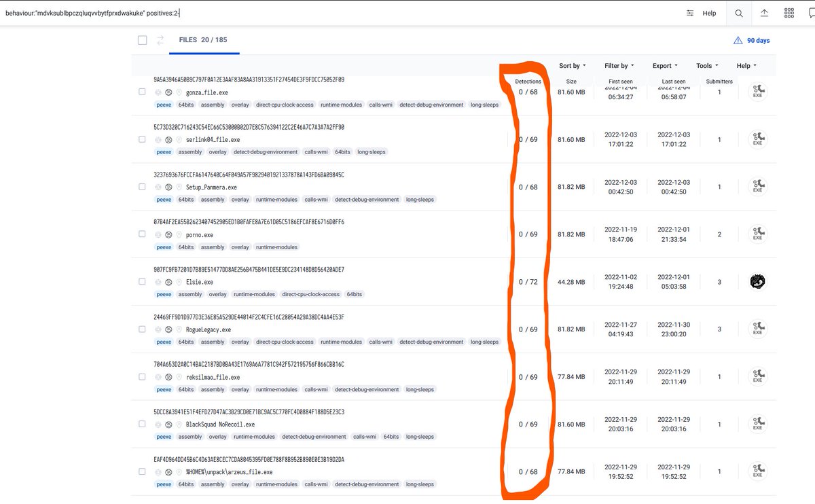The height and width of the screenshot is (504, 815).
Task: Tick the checkbox for serlink04_file.exe
Action: pos(142,139)
